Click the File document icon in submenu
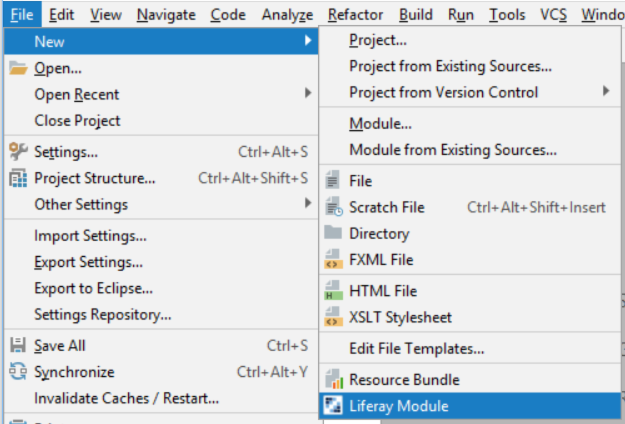Viewport: 625px width, 424px height. coord(332,180)
